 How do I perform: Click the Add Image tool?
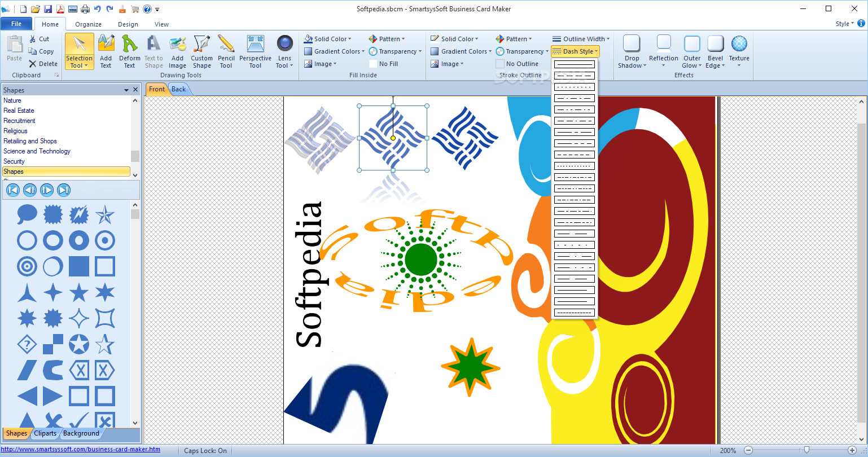point(177,51)
